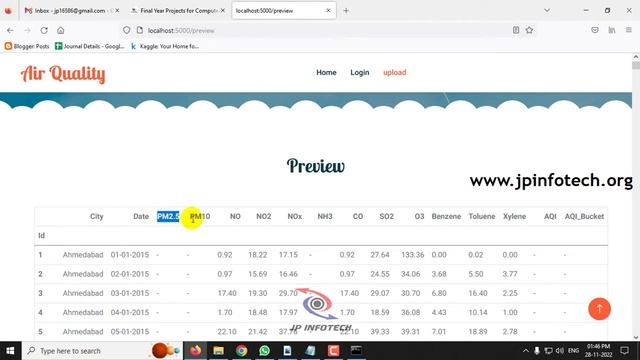Click the microphone tray icon
The width and height of the screenshot is (640, 360).
tap(537, 351)
